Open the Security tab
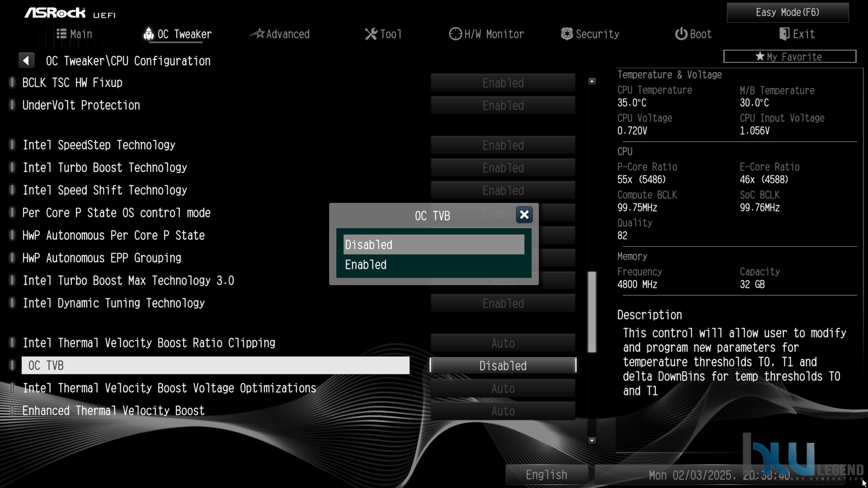868x488 pixels. (x=590, y=34)
